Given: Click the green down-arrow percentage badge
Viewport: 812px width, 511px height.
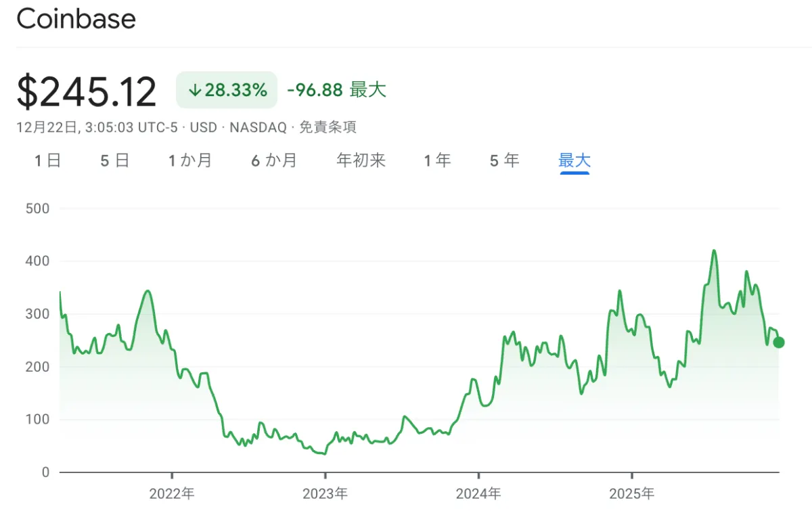Looking at the screenshot, I should click(x=226, y=89).
